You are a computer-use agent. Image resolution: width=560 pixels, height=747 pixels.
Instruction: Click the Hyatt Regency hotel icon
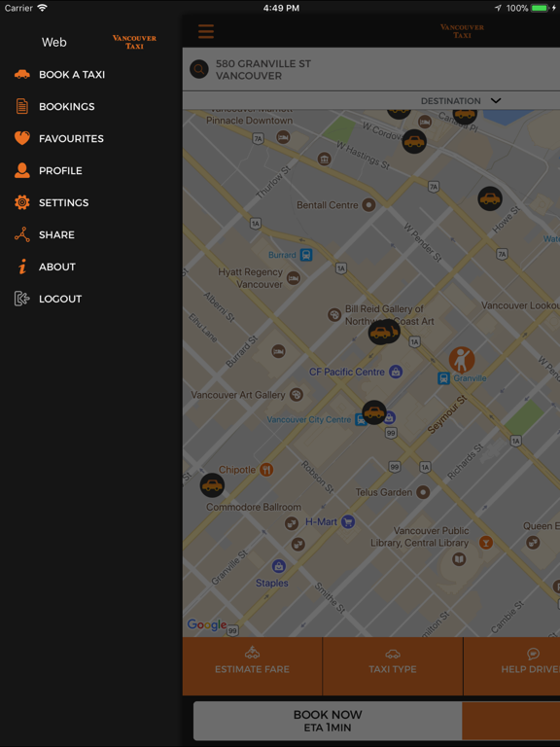[294, 278]
